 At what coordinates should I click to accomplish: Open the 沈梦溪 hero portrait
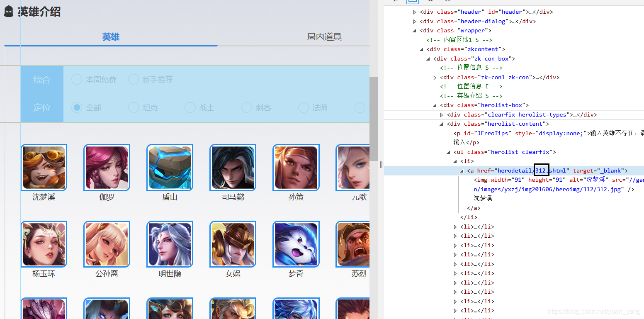[x=44, y=168]
